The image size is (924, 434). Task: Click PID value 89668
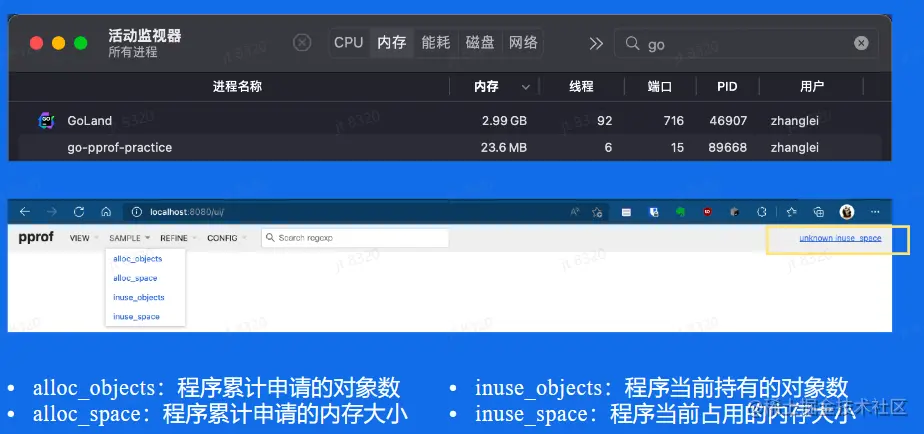tap(728, 147)
